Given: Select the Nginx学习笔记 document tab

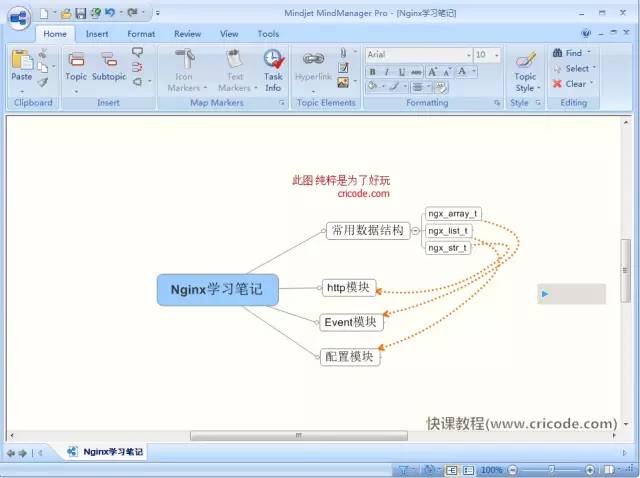Looking at the screenshot, I should [x=106, y=451].
